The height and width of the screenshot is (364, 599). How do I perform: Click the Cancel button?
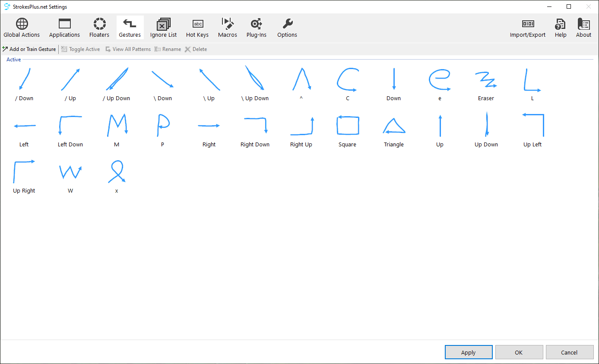(x=569, y=352)
